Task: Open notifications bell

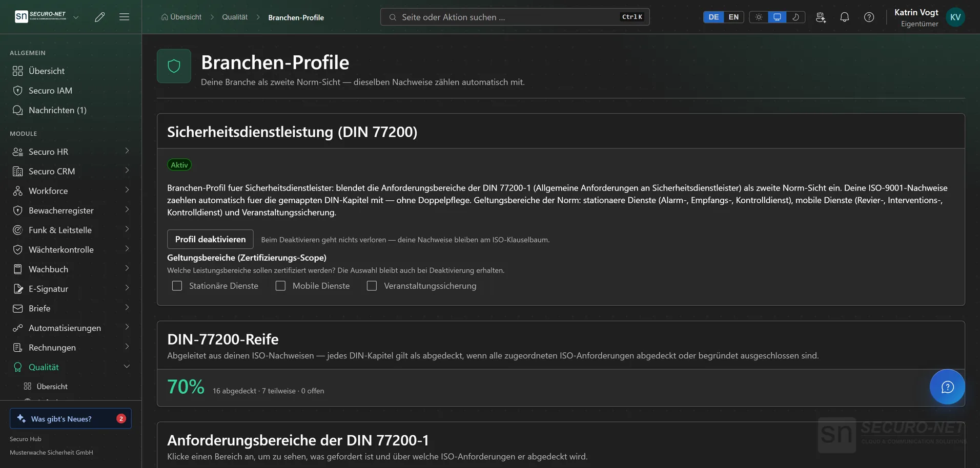Action: [x=845, y=17]
